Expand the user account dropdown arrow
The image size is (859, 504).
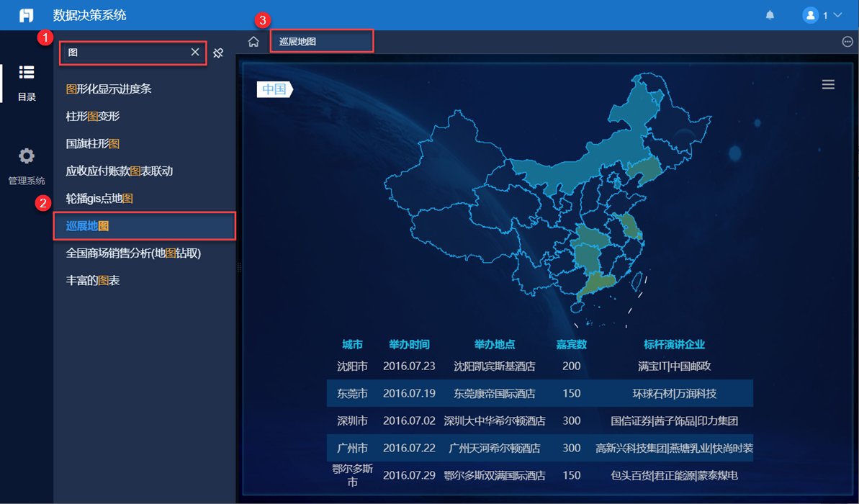[837, 15]
